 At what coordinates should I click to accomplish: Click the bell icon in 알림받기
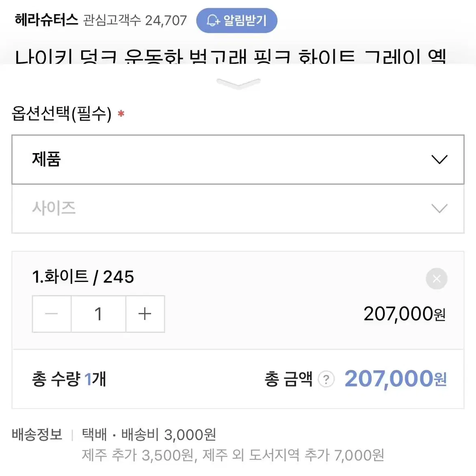[213, 21]
